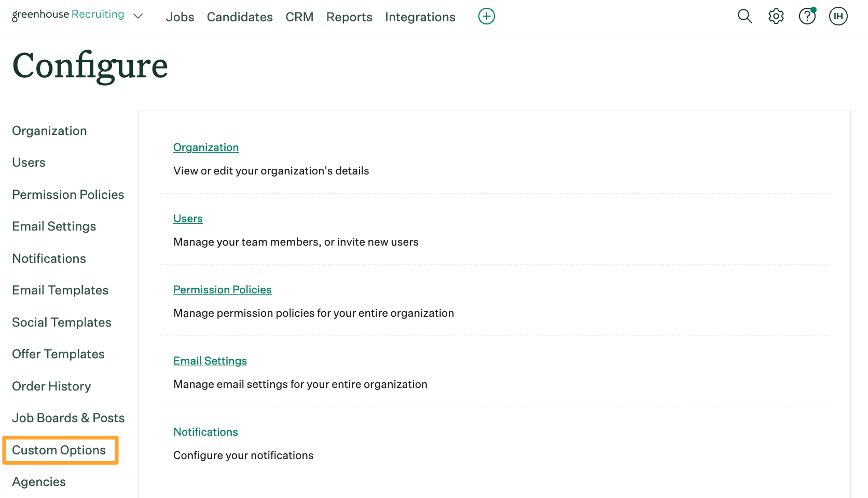
Task: Open Job Boards & Posts from sidebar
Action: pos(68,418)
